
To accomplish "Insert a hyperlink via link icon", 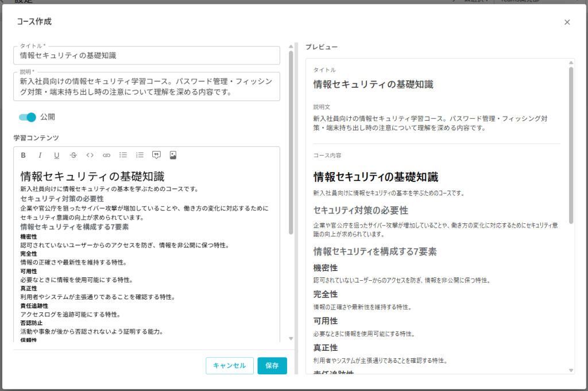I will [106, 155].
